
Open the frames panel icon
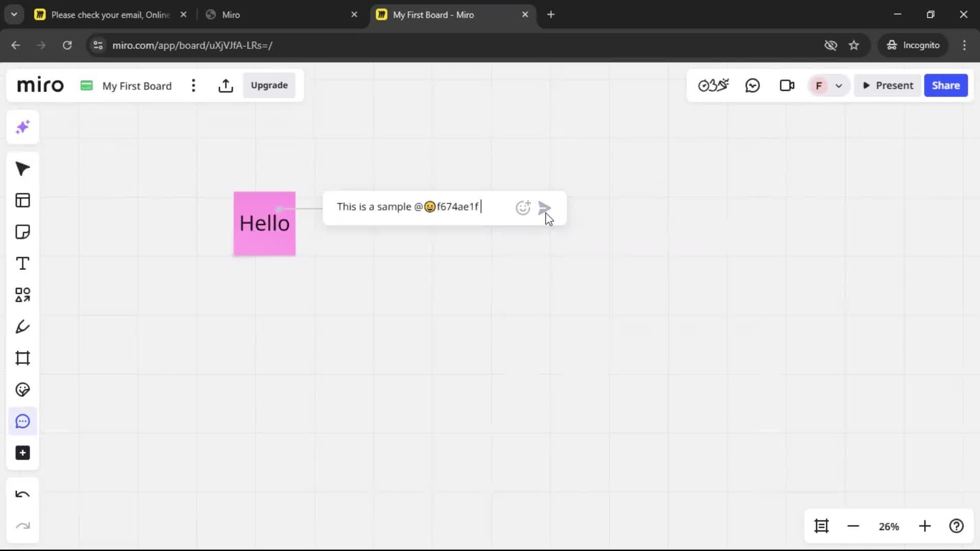click(822, 526)
